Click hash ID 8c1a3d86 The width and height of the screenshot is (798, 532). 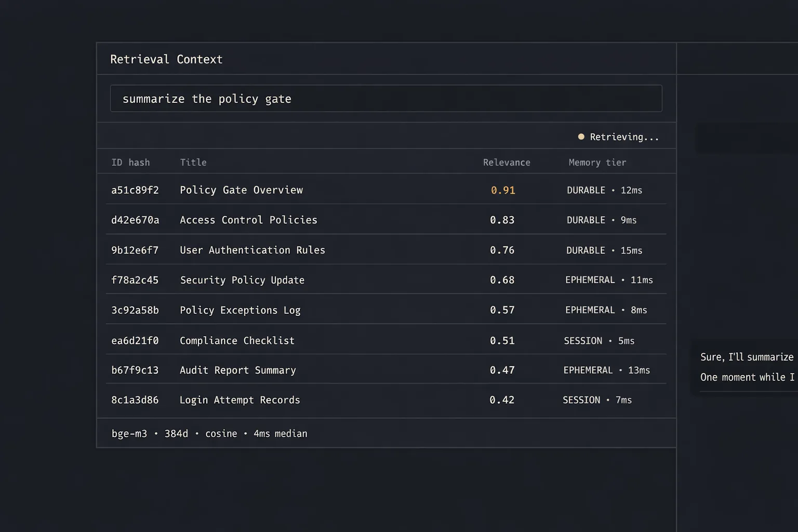[135, 400]
